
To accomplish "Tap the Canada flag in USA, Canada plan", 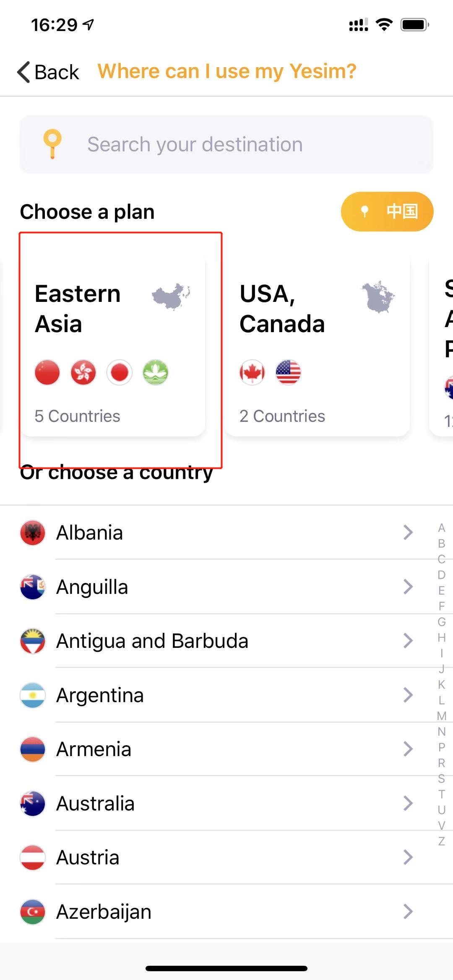I will pyautogui.click(x=252, y=372).
